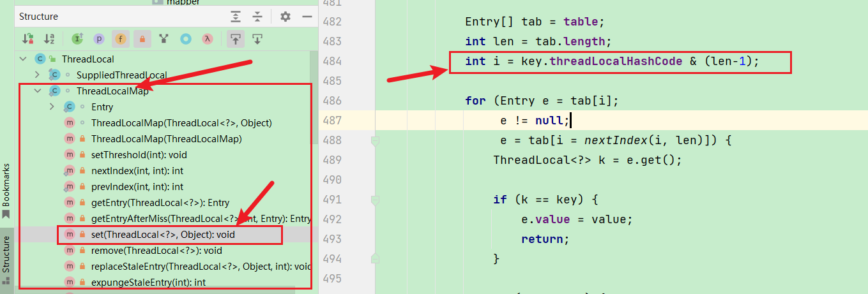Click 'threadLocalHashCode' in line 484
Viewport: 868px width, 294px height.
[x=616, y=61]
